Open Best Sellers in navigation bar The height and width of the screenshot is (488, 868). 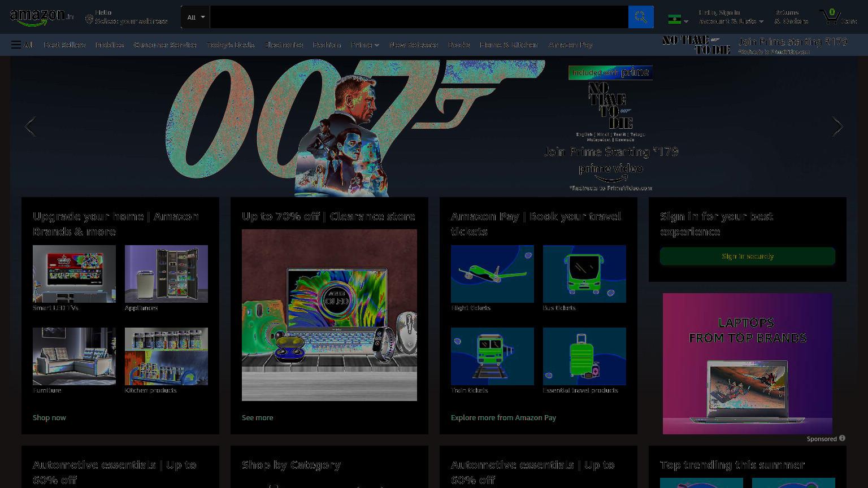point(64,45)
